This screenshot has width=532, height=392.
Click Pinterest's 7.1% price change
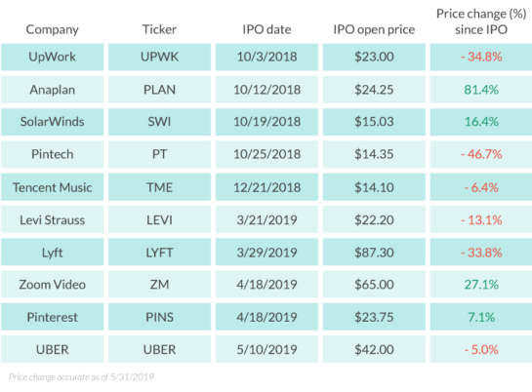(481, 317)
